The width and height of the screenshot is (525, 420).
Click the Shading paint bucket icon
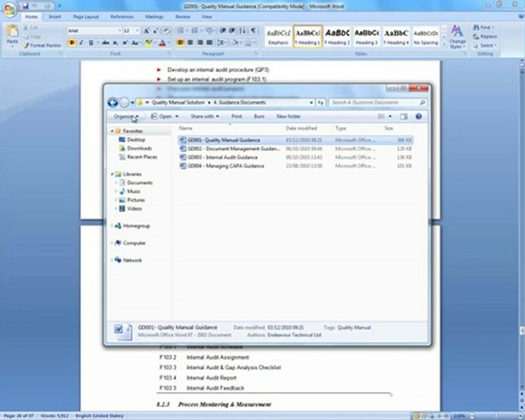coord(235,43)
